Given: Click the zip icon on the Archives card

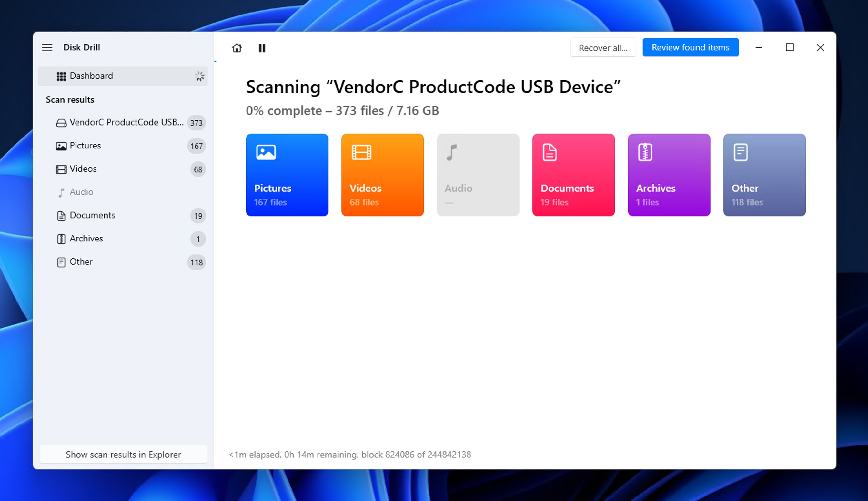Looking at the screenshot, I should pos(644,153).
